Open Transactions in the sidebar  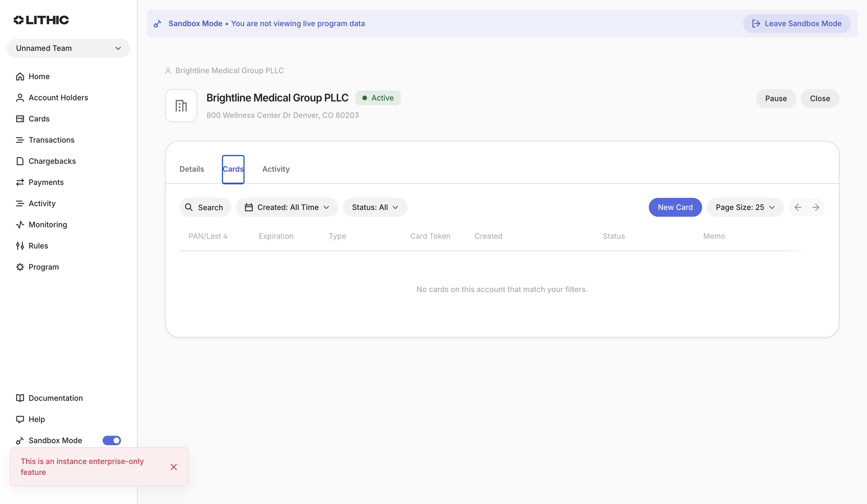[51, 140]
